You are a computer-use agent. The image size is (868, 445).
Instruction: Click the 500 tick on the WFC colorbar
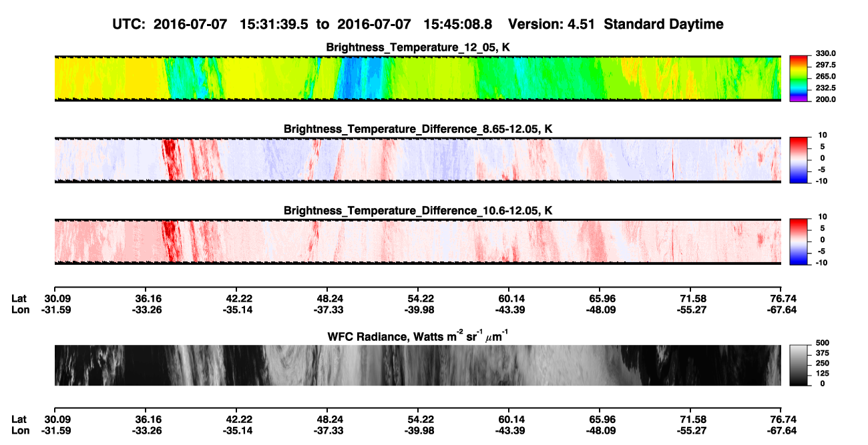[824, 342]
